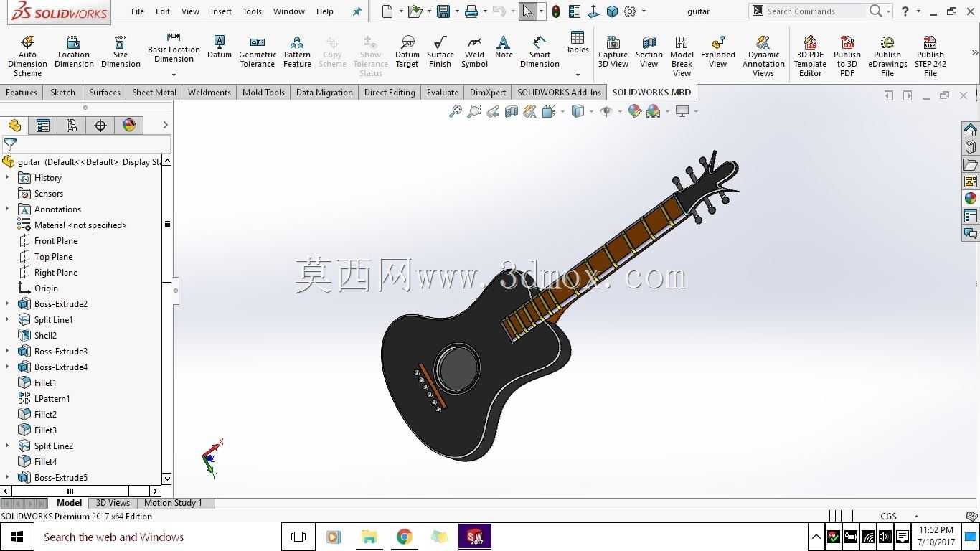Viewport: 980px width, 551px height.
Task: Select the Front Plane item
Action: 48,240
